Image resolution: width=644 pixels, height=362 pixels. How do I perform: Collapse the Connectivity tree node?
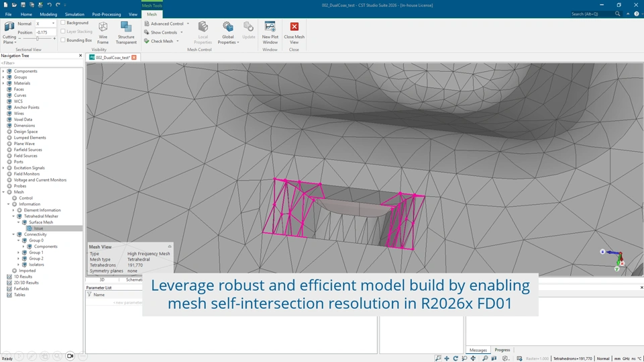[x=13, y=234]
